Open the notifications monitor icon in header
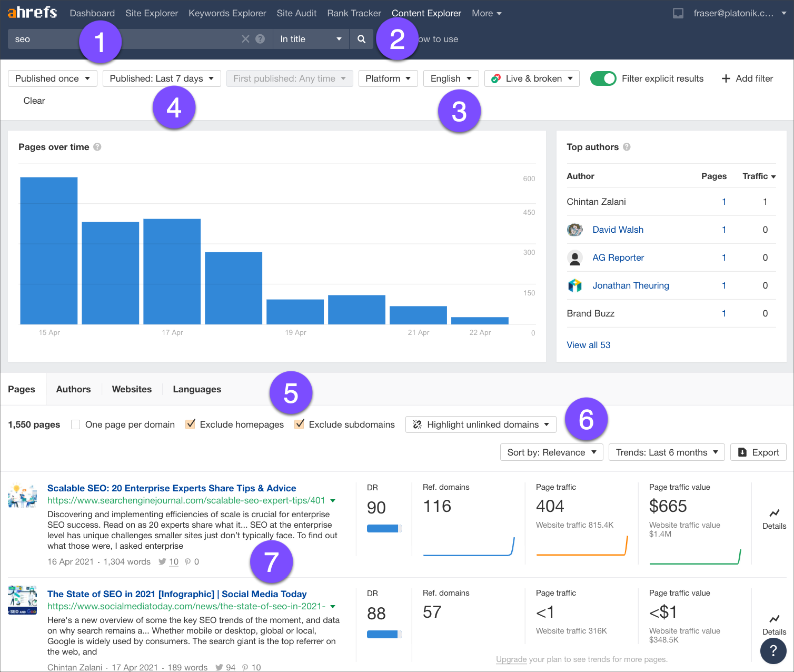Screen dimensions: 794x672 (x=678, y=13)
